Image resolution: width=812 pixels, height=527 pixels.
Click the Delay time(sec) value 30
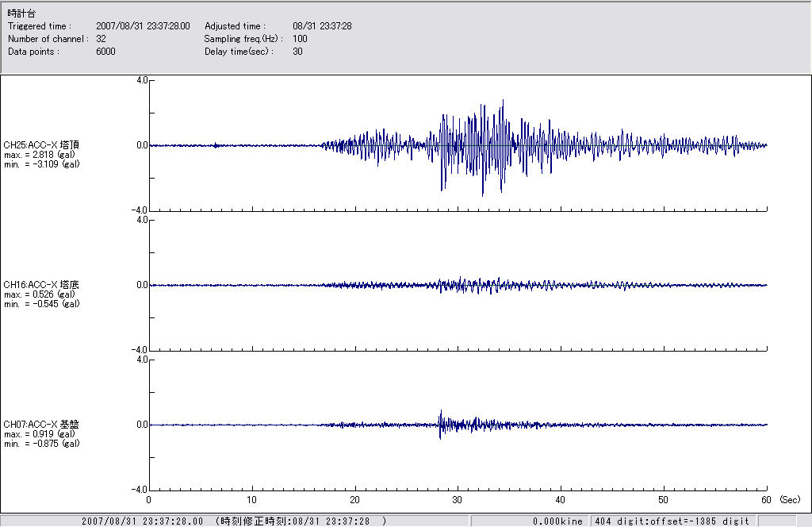point(297,52)
